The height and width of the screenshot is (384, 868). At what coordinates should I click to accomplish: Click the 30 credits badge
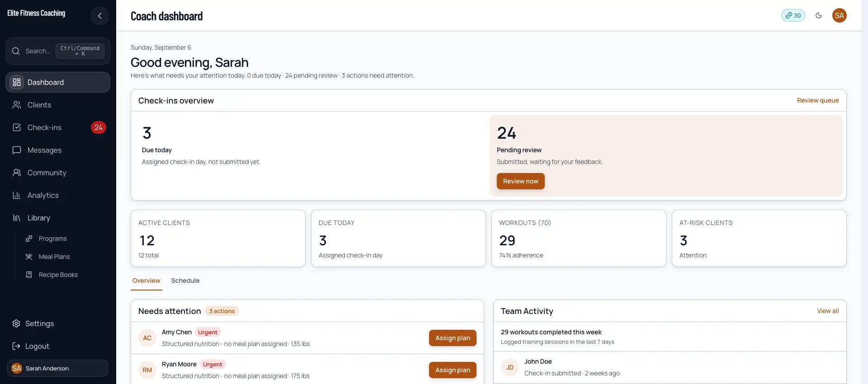793,15
